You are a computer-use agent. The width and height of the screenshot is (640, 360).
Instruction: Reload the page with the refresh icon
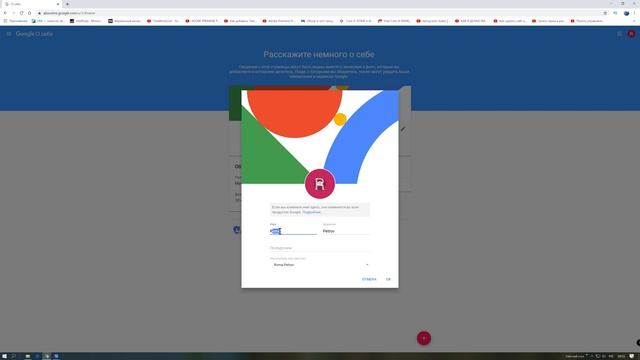point(21,13)
